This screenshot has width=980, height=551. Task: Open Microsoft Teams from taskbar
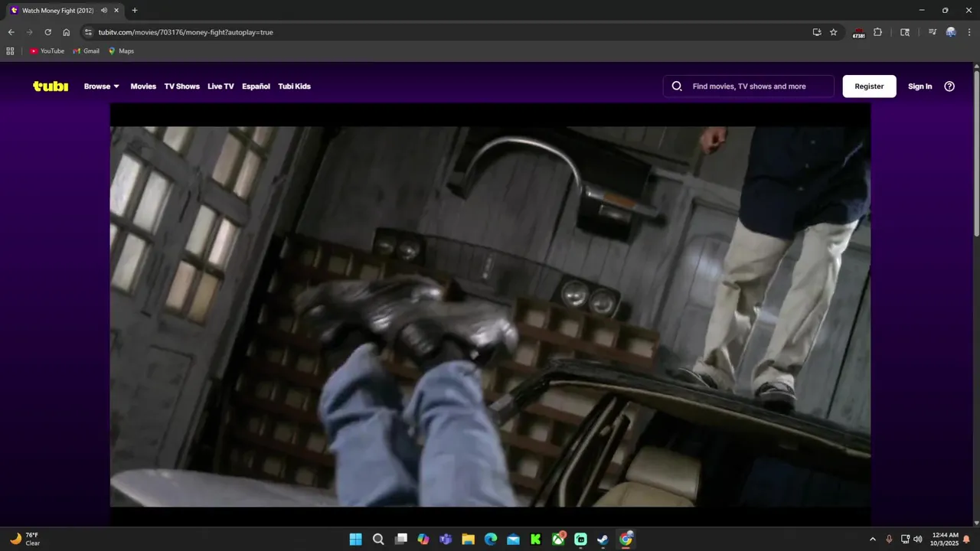click(446, 539)
